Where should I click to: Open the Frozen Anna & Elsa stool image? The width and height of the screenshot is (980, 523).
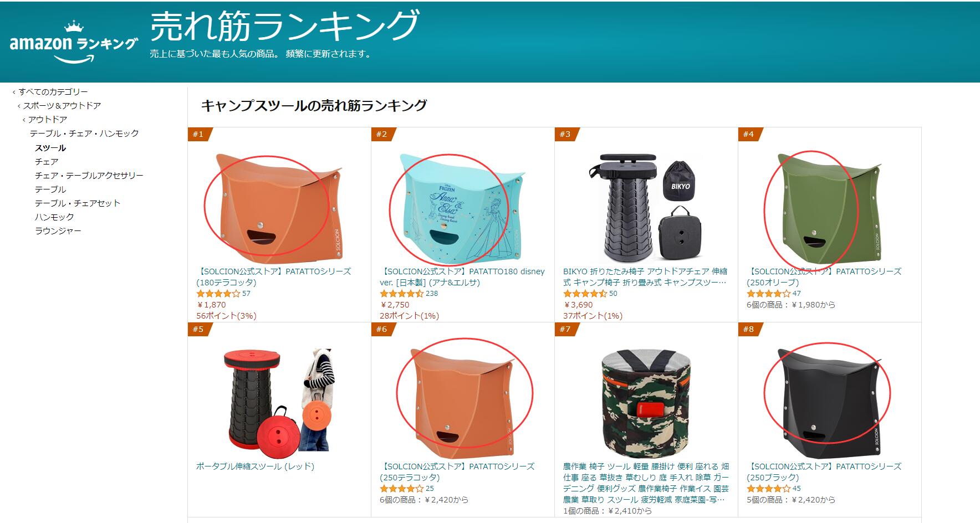(x=463, y=206)
